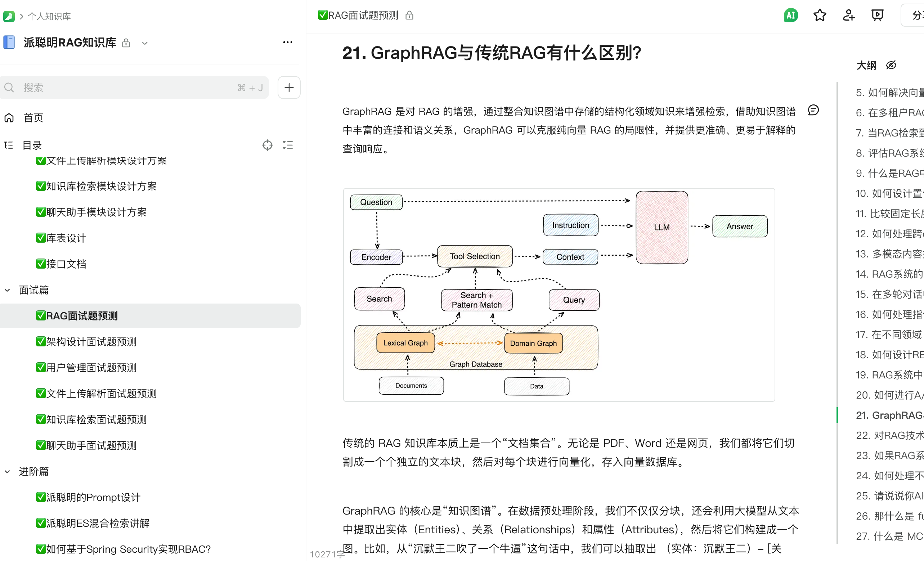
Task: Collapse the 面试篇 section
Action: point(8,290)
